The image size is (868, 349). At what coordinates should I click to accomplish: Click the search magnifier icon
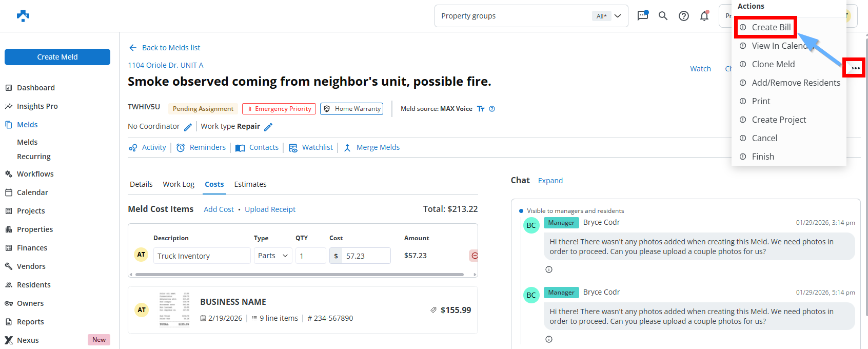663,16
